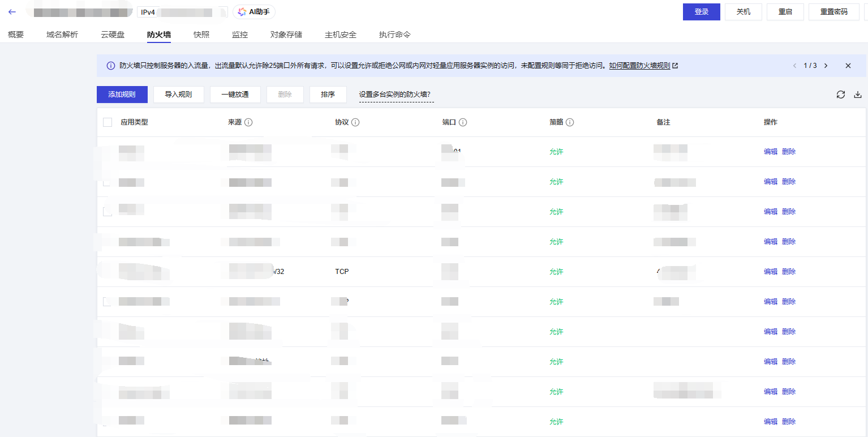868x437 pixels.
Task: Open the 监控 tab
Action: coord(240,35)
